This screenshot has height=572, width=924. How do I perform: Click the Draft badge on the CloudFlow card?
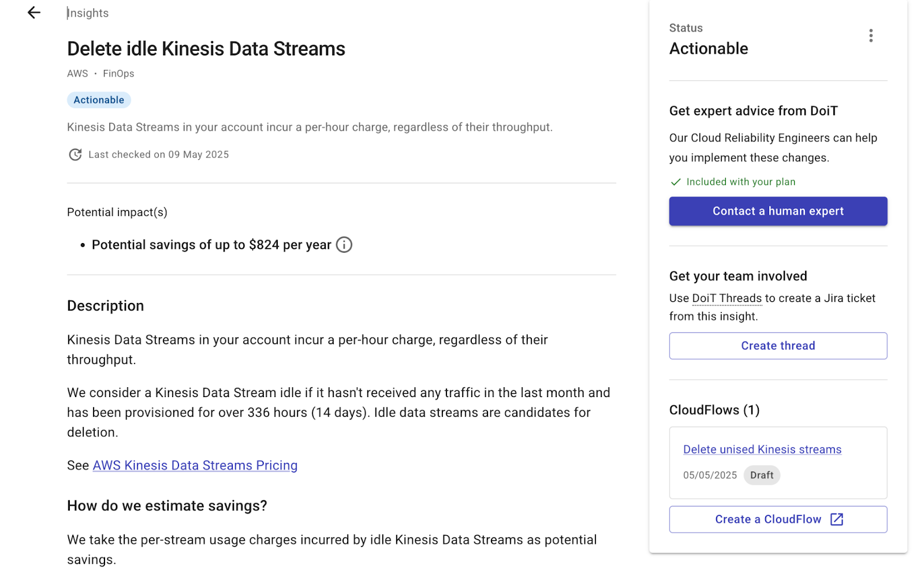click(x=762, y=475)
